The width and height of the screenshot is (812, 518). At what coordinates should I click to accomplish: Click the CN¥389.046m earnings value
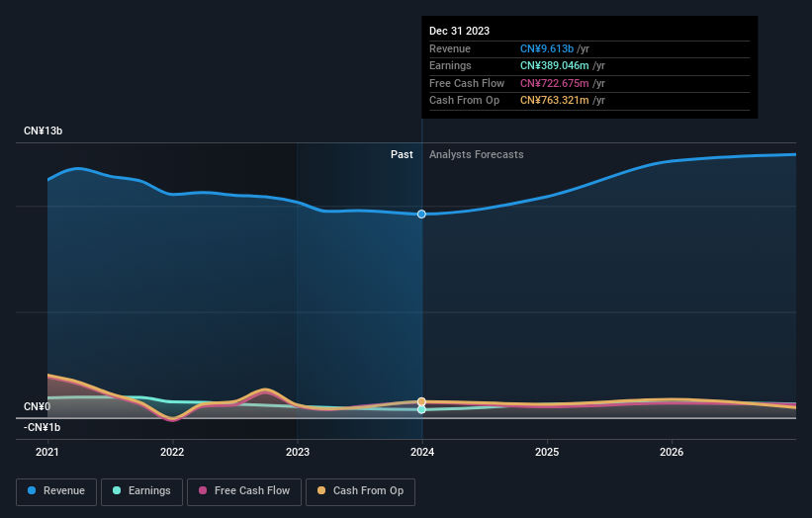(555, 65)
